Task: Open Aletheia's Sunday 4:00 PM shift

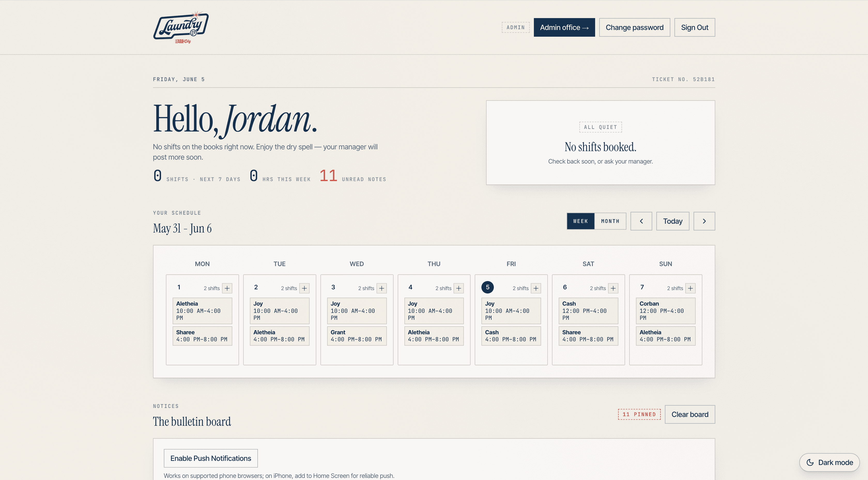Action: [665, 336]
